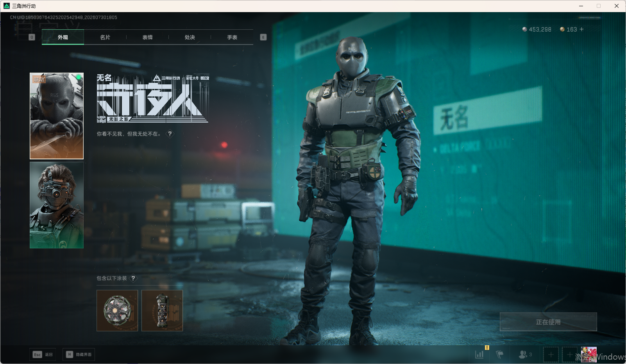Open the friends list icon showing 3

[x=525, y=354]
